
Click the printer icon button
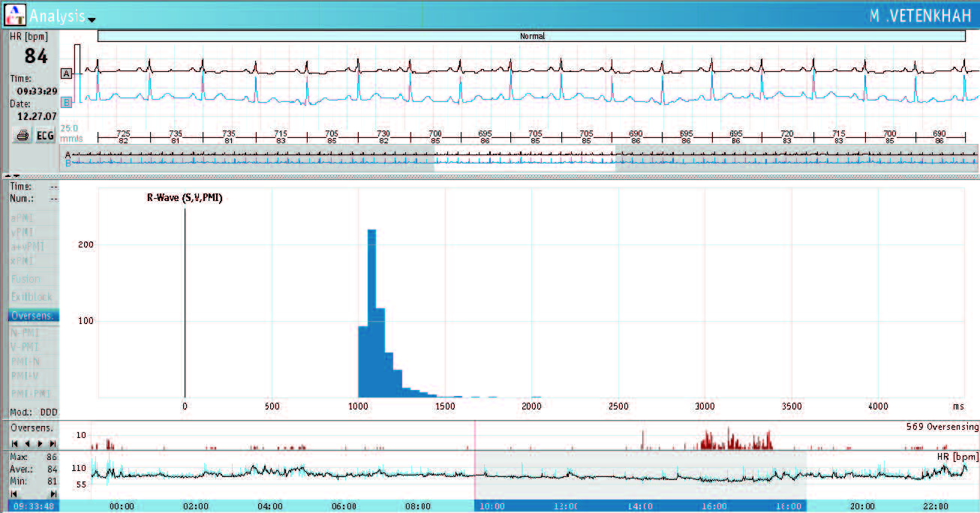(x=22, y=136)
